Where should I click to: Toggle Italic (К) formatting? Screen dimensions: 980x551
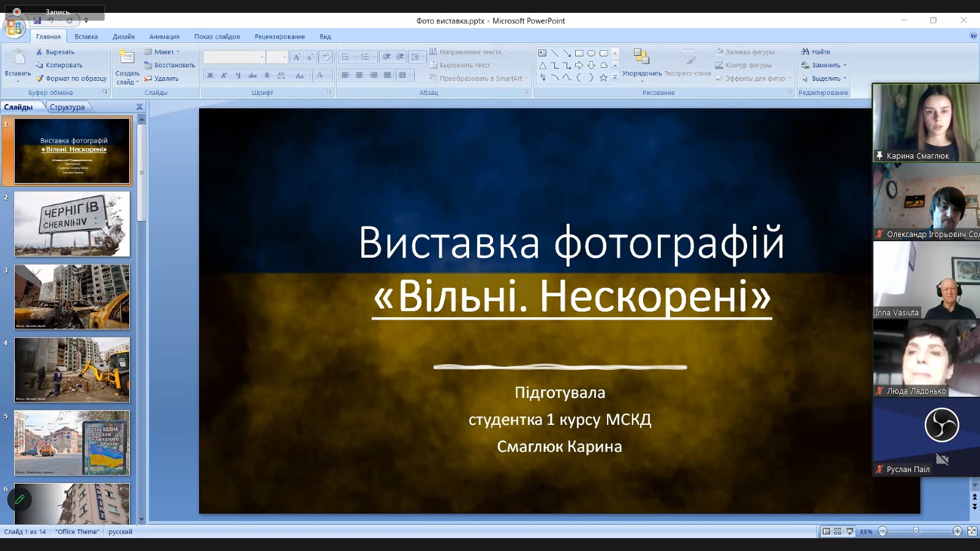[224, 75]
